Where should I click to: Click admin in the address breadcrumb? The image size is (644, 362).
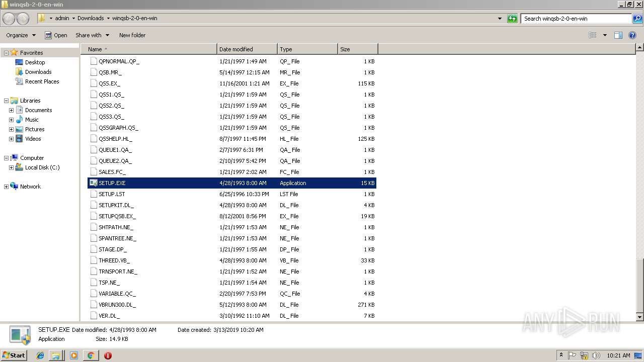coord(62,18)
